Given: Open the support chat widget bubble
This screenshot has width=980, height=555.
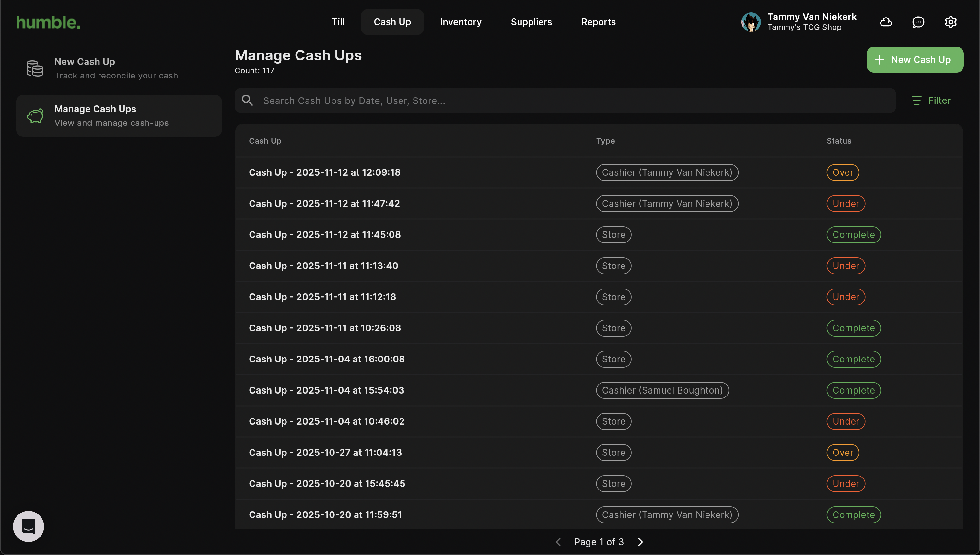Looking at the screenshot, I should tap(29, 526).
